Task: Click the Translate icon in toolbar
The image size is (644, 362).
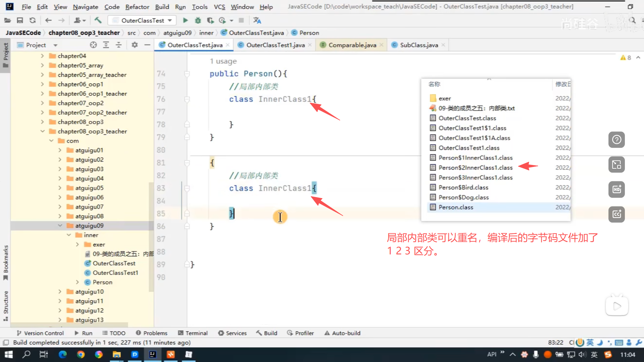Action: coord(257,20)
